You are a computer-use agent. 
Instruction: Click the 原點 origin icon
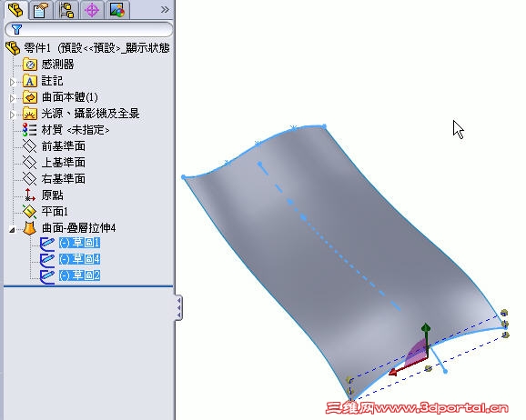click(29, 195)
